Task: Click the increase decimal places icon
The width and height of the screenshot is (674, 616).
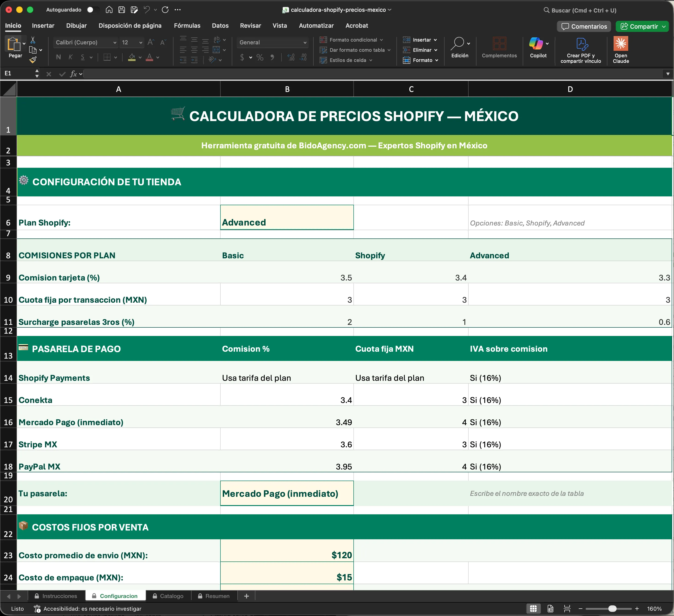Action: pos(290,58)
